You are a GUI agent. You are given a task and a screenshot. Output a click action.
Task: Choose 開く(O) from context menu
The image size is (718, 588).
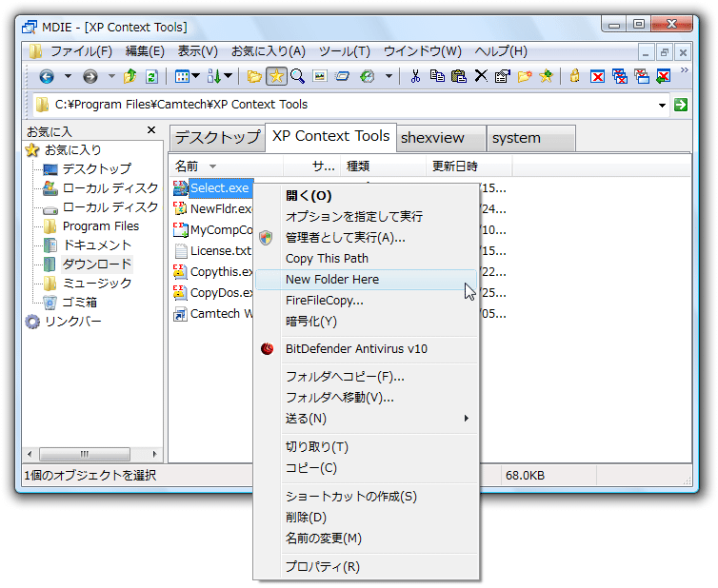pos(366,196)
